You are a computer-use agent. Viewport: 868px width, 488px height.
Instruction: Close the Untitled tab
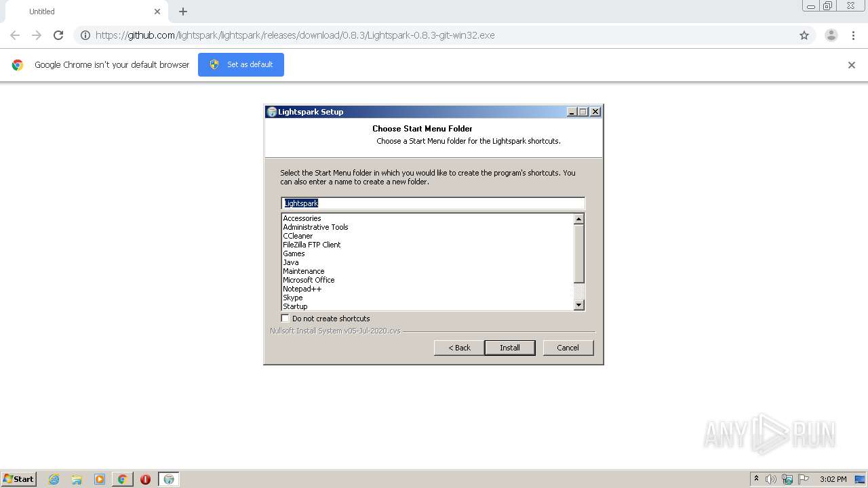[157, 12]
